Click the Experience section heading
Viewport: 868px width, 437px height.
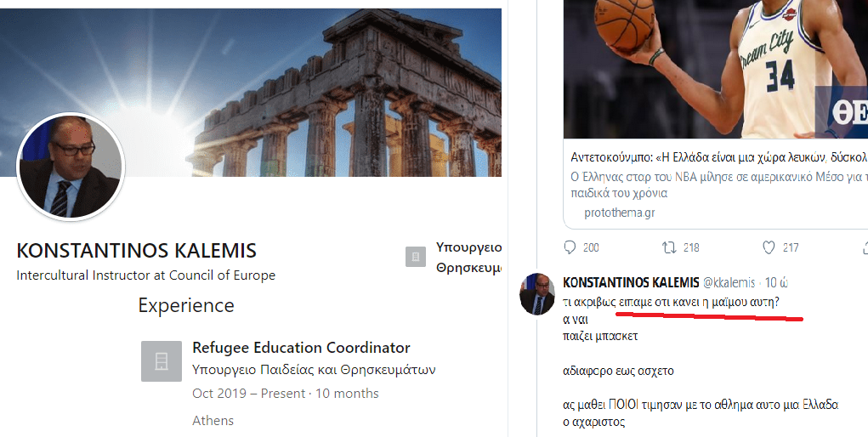186,305
